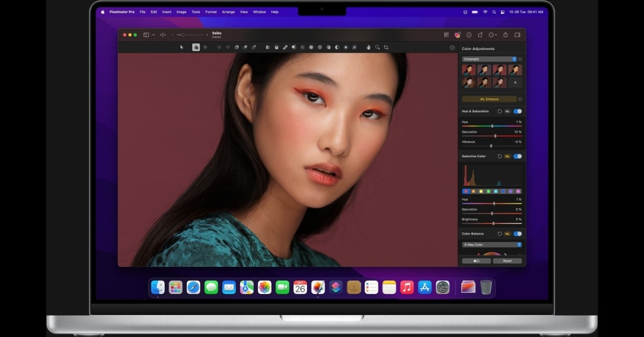Open the Arrange menu
The height and width of the screenshot is (337, 644).
(228, 12)
